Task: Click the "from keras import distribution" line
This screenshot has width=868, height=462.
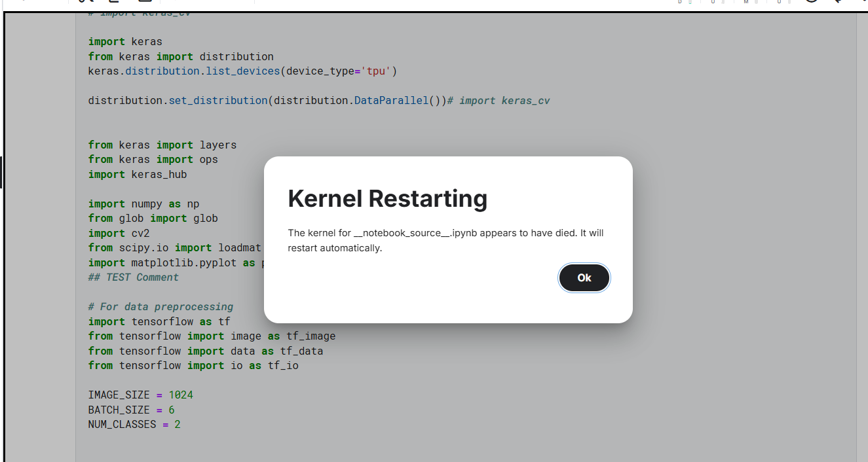Action: (181, 56)
